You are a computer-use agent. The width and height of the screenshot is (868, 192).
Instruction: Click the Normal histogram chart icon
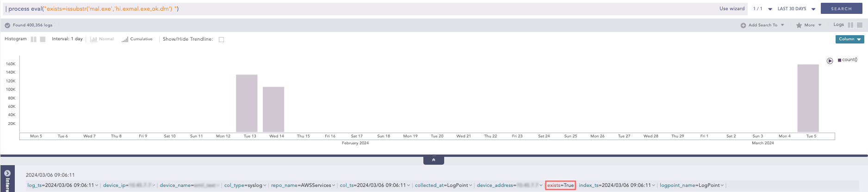(x=93, y=39)
